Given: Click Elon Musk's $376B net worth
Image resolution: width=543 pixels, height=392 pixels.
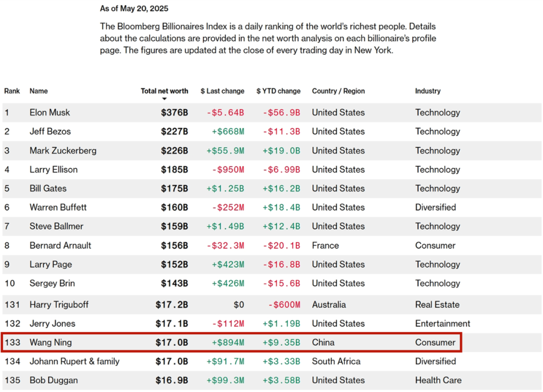Looking at the screenshot, I should 174,113.
